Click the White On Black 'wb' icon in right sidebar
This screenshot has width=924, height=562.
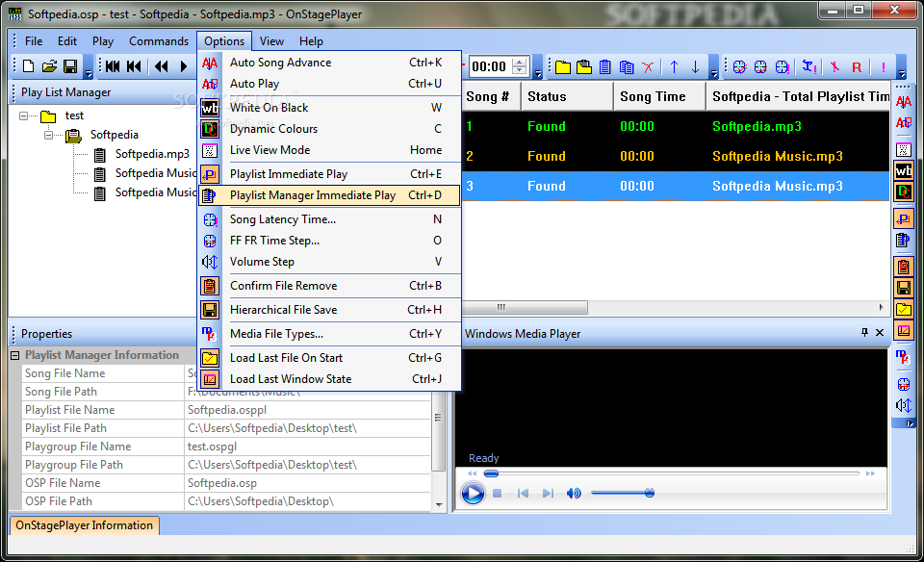(x=904, y=171)
